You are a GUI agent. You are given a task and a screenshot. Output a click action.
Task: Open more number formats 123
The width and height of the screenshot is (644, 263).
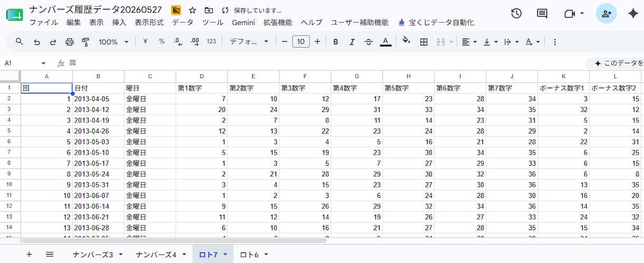click(x=211, y=42)
